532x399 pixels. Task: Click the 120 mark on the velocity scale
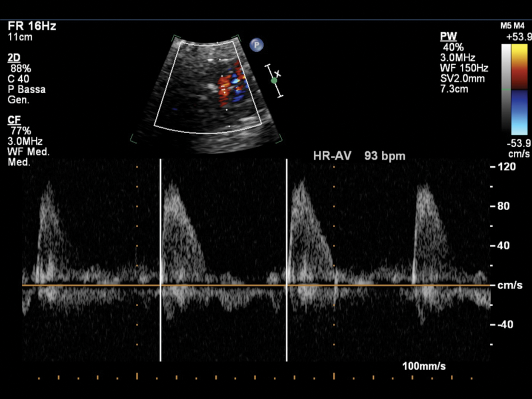coord(507,167)
